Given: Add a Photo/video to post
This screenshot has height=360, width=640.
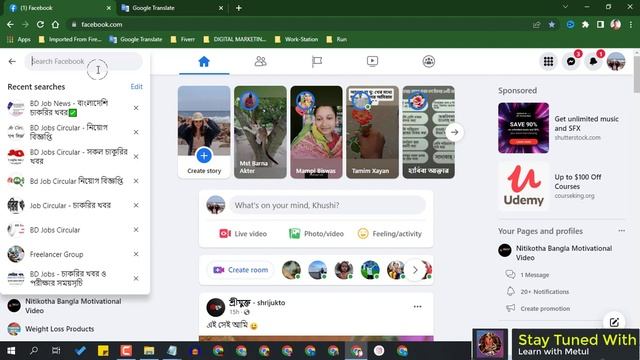Looking at the screenshot, I should pos(316,233).
